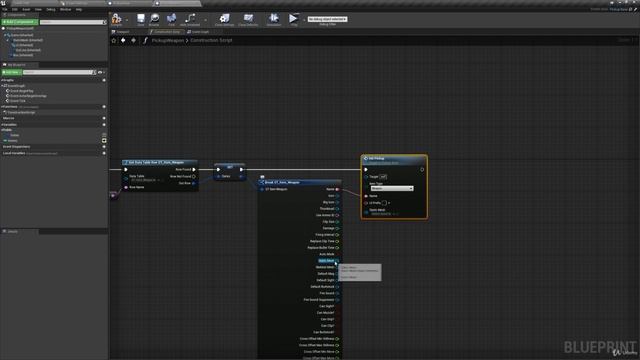The image size is (640, 360).
Task: Toggle the Id Prefix checkbox on Init Pickup
Action: pyautogui.click(x=384, y=203)
